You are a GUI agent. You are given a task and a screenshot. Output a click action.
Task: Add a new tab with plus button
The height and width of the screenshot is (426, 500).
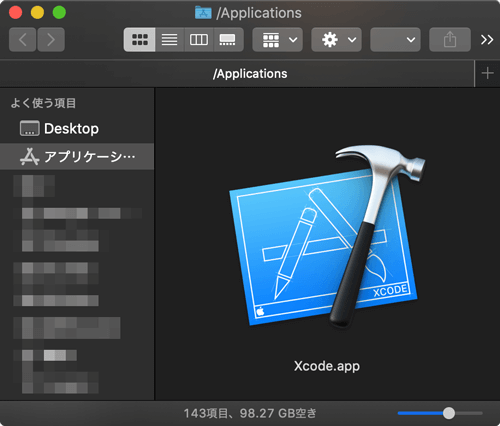tap(487, 73)
